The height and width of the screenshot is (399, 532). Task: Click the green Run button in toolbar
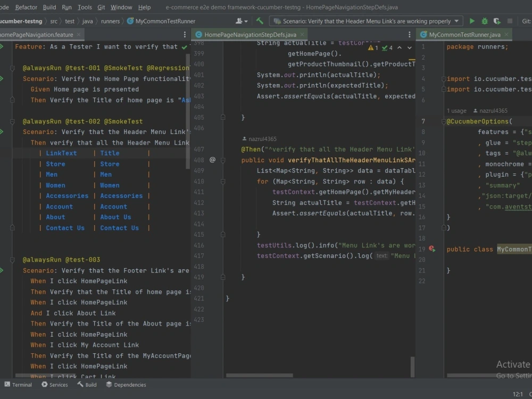coord(472,21)
